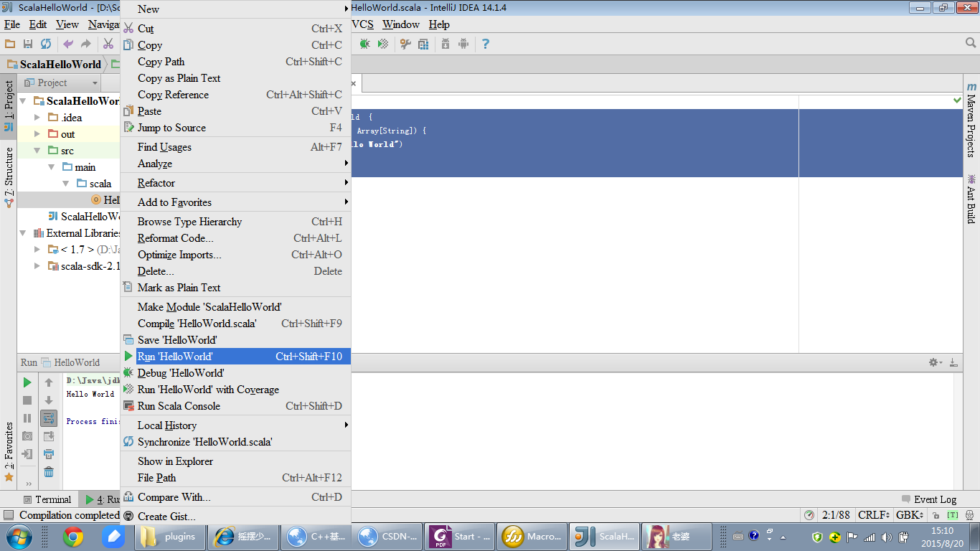Image resolution: width=980 pixels, height=551 pixels.
Task: Expand the .idea folder tree node
Action: click(37, 117)
